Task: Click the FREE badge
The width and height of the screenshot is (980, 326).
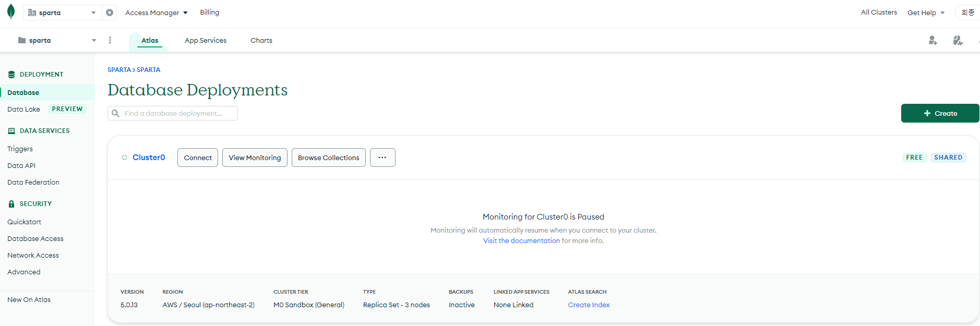Action: (914, 158)
